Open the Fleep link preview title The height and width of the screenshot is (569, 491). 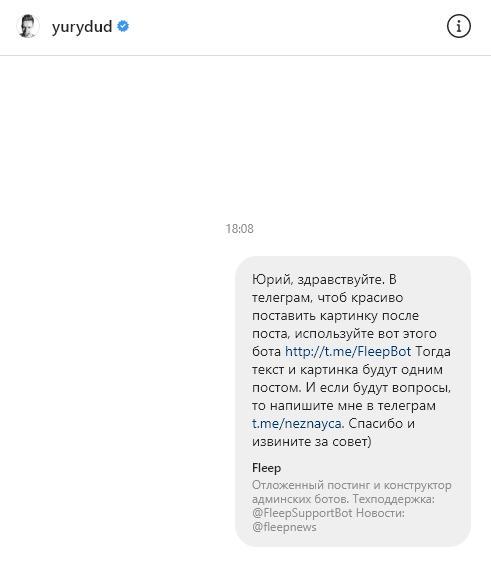[x=266, y=468]
